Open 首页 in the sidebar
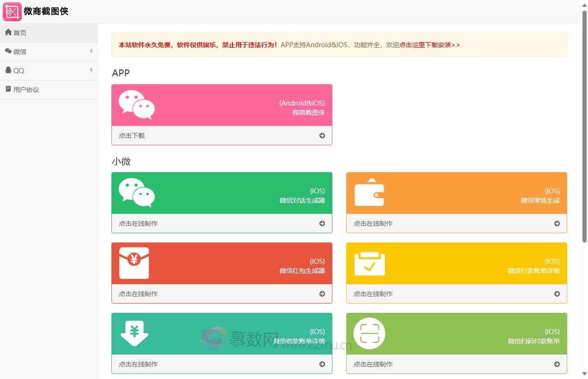 point(20,33)
